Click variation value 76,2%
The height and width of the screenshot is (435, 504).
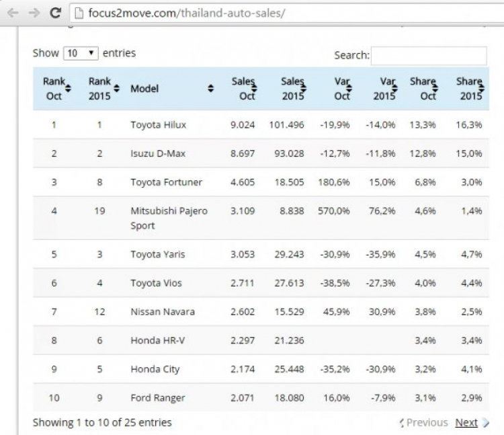(x=382, y=211)
